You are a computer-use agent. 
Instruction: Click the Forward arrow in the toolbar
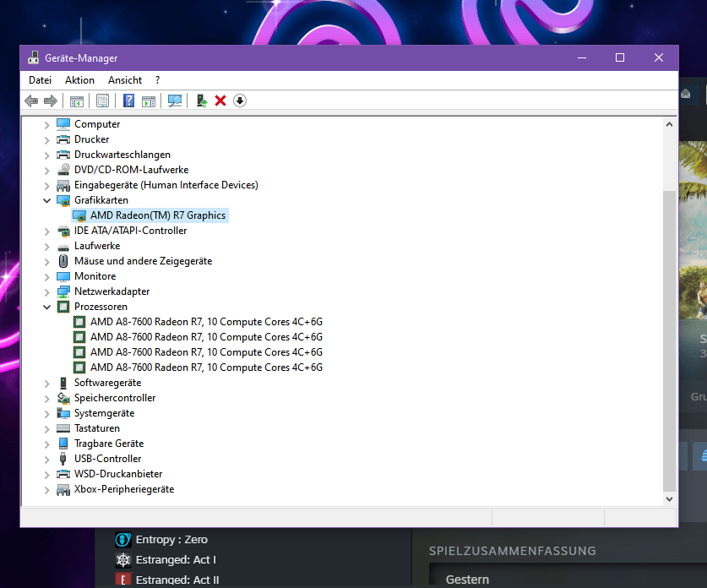[x=51, y=101]
